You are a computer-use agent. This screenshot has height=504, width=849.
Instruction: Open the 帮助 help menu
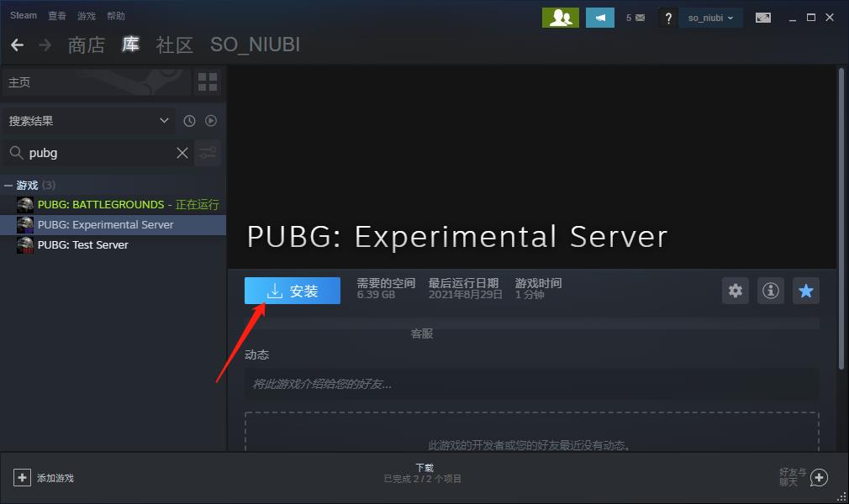pyautogui.click(x=116, y=16)
